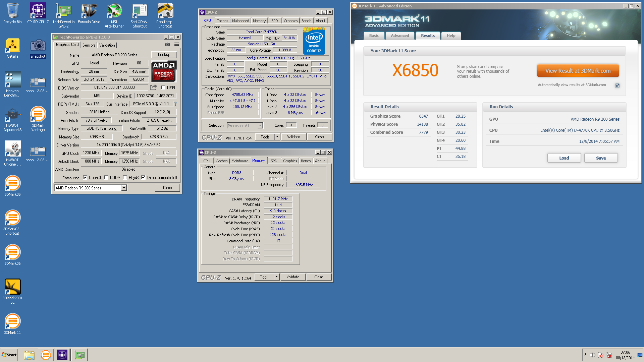The width and height of the screenshot is (644, 362).
Task: Open the snapshot desktop icon
Action: [x=38, y=48]
